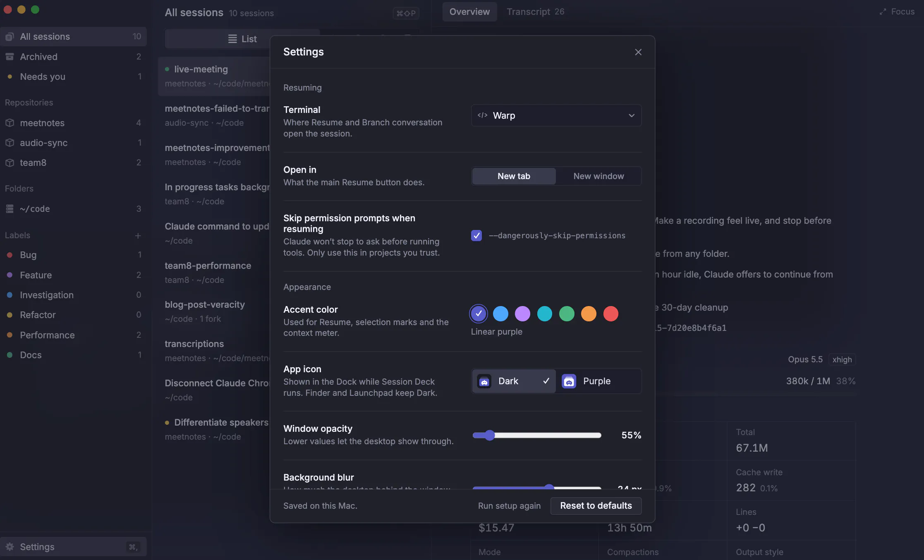Select the orange accent color swatch
924x560 pixels.
pos(589,314)
